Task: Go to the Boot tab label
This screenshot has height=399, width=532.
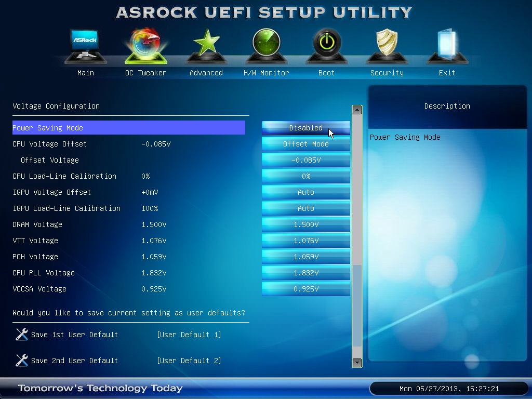Action: (326, 73)
